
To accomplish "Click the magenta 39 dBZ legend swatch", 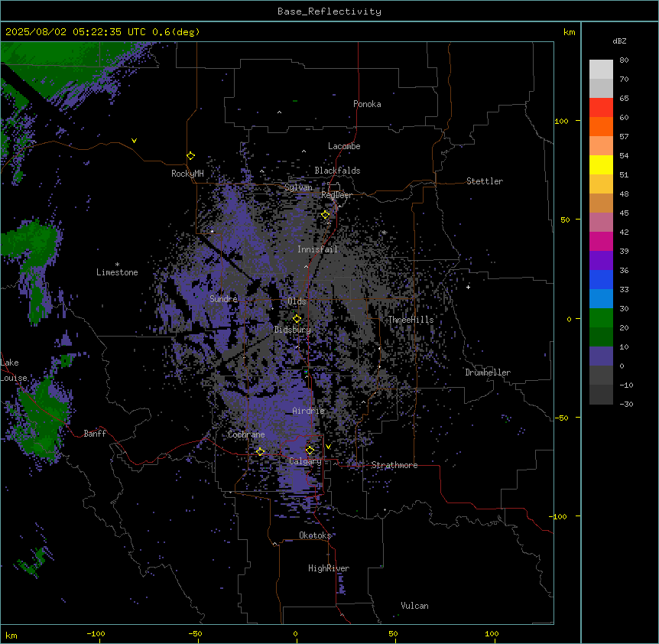I will [x=601, y=241].
